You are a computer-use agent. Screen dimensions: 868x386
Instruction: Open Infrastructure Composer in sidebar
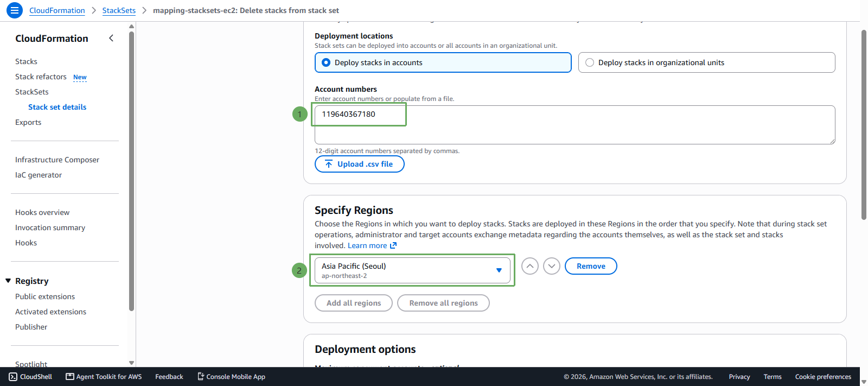57,160
